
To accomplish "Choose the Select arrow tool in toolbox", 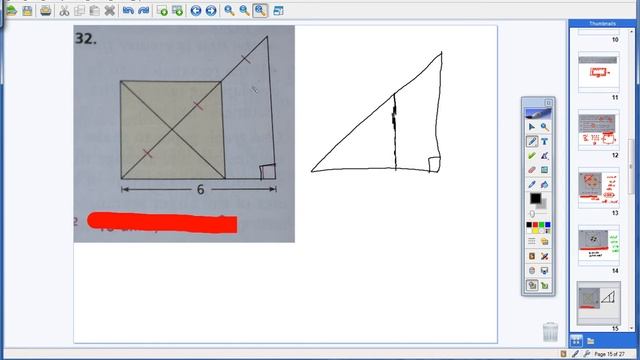I will [531, 127].
